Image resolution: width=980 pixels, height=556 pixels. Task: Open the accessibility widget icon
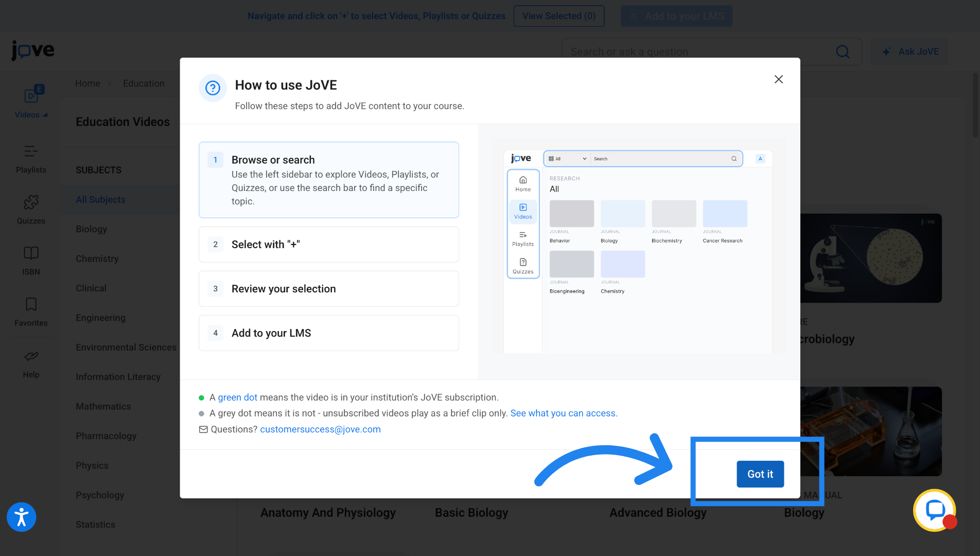[22, 517]
